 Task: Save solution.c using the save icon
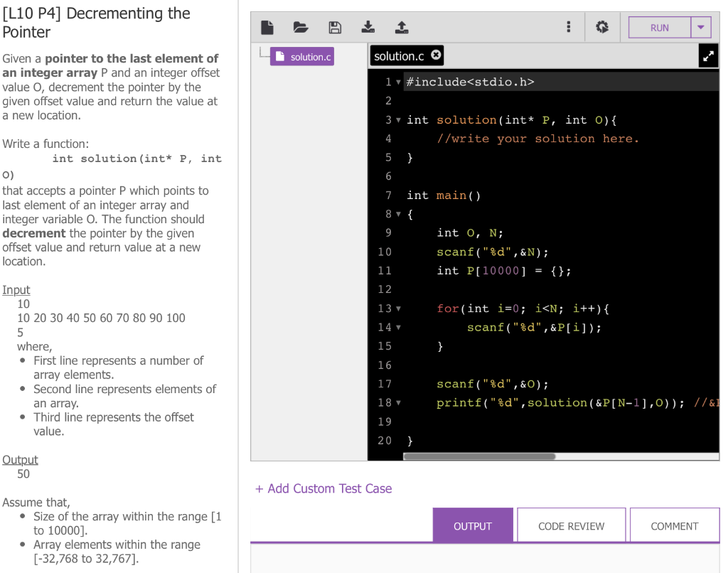(334, 27)
